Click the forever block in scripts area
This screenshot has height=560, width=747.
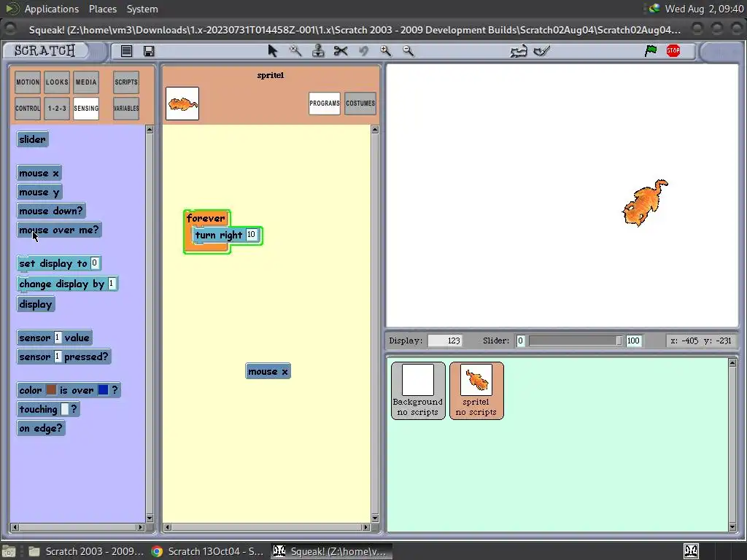[x=205, y=218]
